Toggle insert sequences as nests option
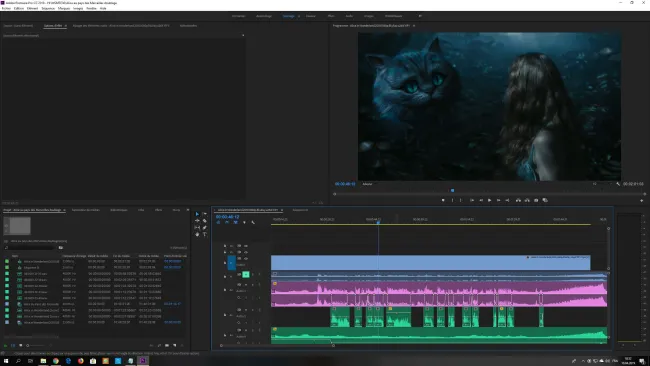650x366 pixels. 218,223
